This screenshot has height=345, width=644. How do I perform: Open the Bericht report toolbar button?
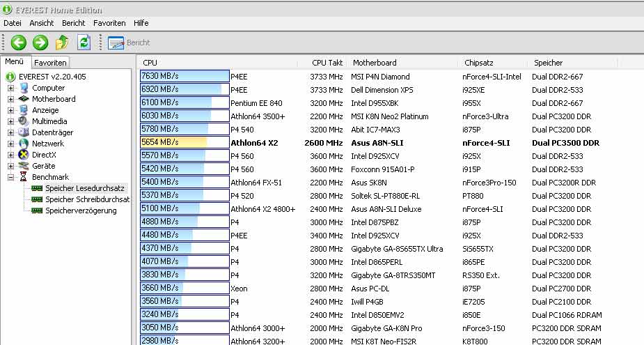[x=129, y=43]
